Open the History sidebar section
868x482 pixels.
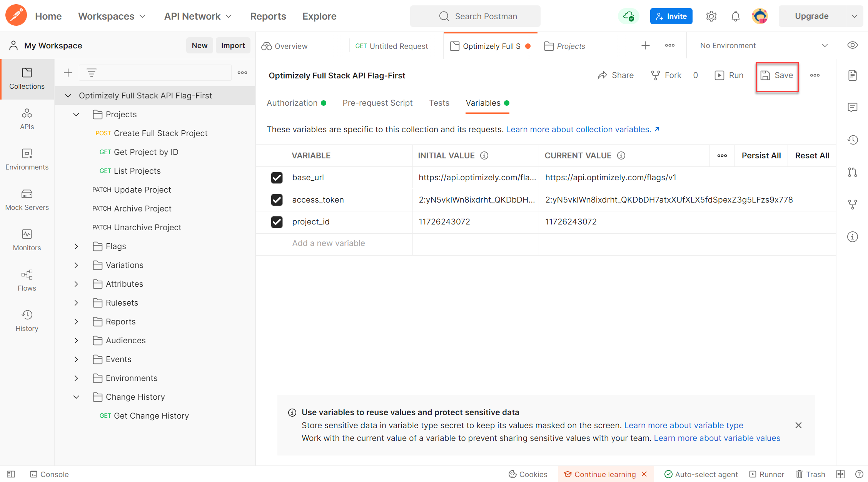tap(27, 321)
